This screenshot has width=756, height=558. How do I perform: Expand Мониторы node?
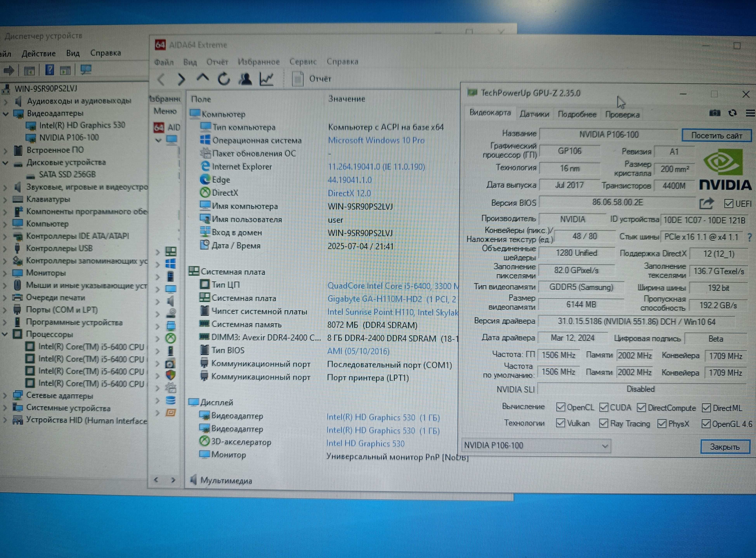5,273
